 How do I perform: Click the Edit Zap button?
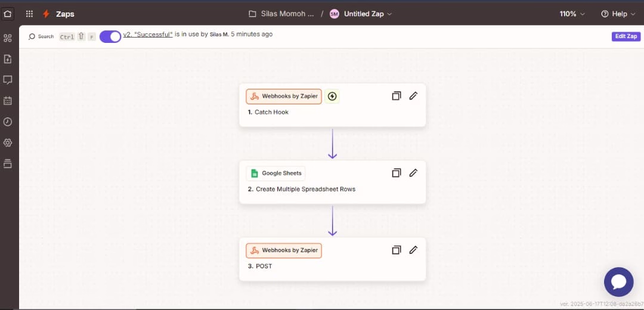pos(626,36)
